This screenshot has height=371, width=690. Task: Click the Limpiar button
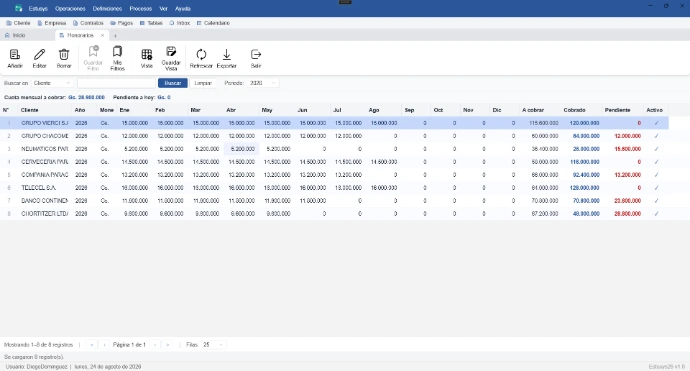[x=203, y=83]
